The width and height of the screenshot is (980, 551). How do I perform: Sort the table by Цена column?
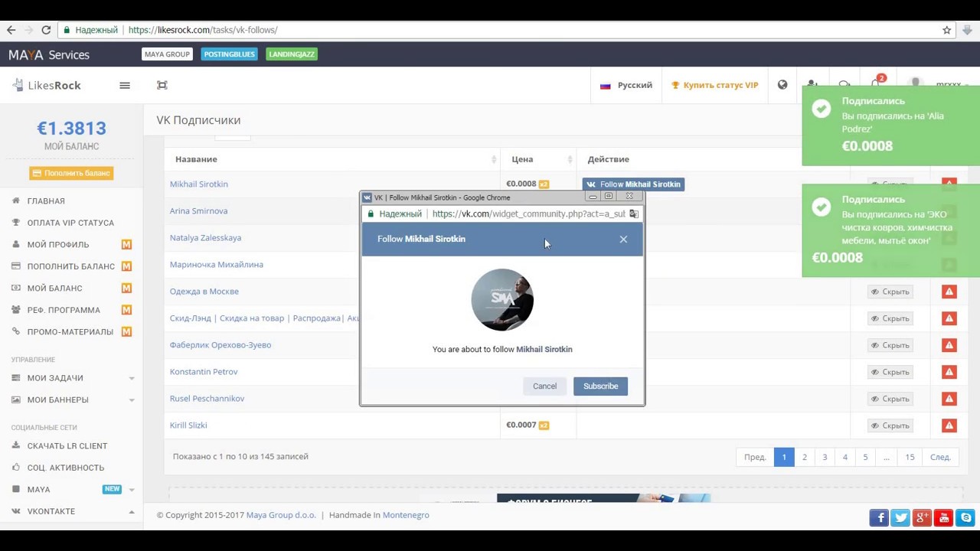click(x=538, y=159)
